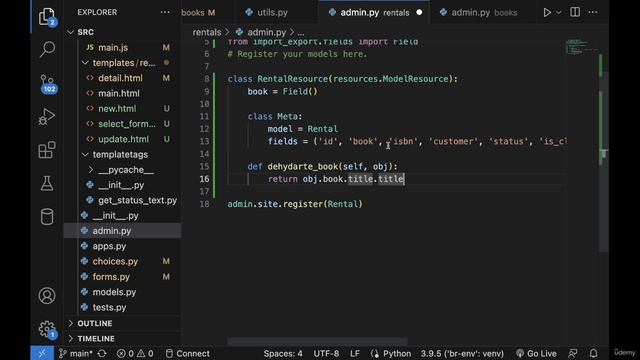
Task: Switch git branch main* in status bar
Action: point(76,353)
